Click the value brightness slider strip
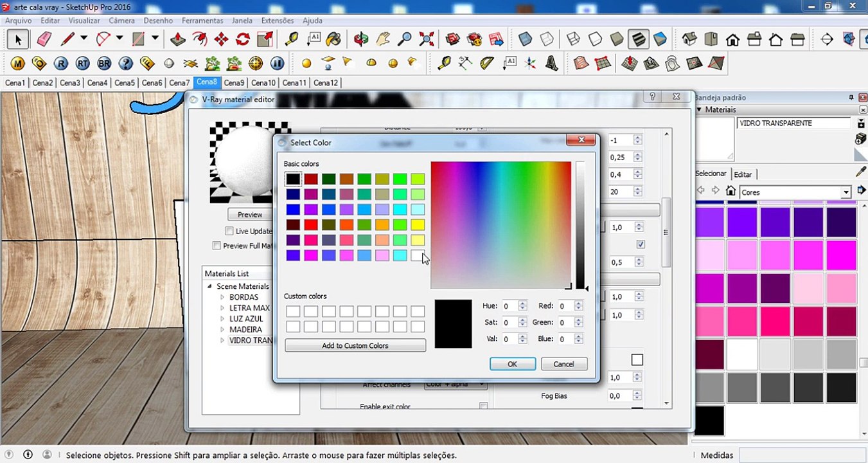868x463 pixels. click(x=580, y=225)
